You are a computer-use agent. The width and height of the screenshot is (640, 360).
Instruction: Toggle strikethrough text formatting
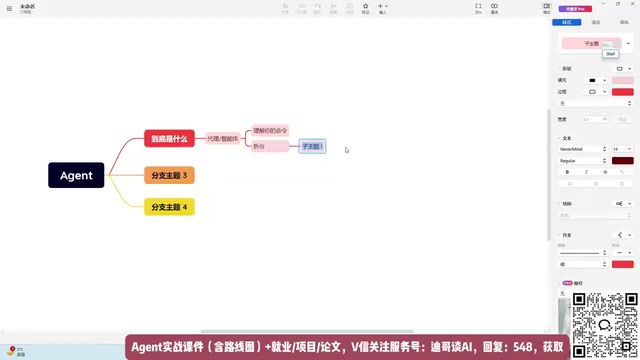(605, 172)
